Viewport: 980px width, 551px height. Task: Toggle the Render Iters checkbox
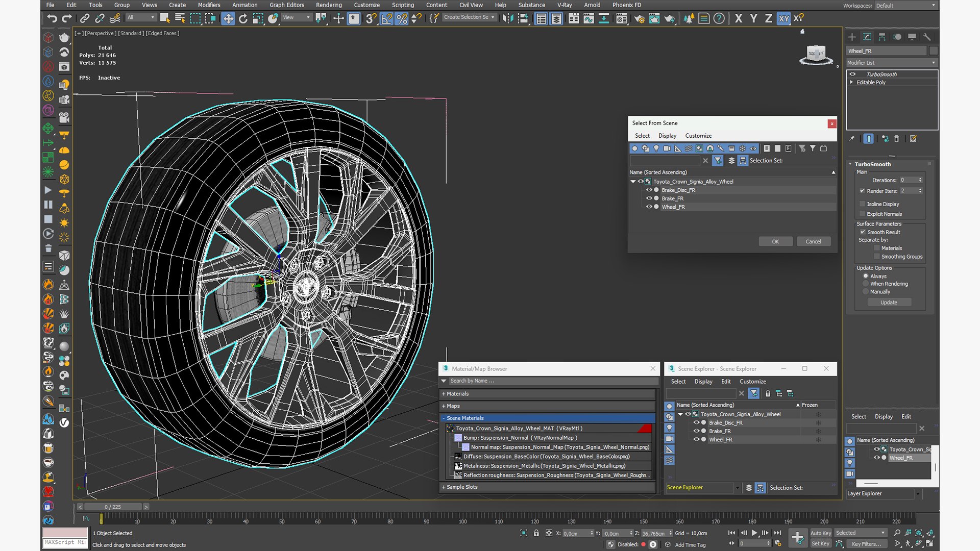tap(863, 191)
